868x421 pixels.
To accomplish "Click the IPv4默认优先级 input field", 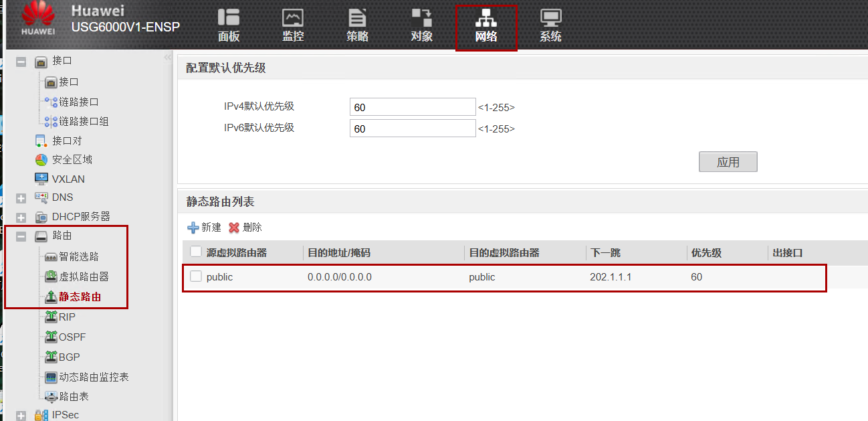I will tap(412, 107).
